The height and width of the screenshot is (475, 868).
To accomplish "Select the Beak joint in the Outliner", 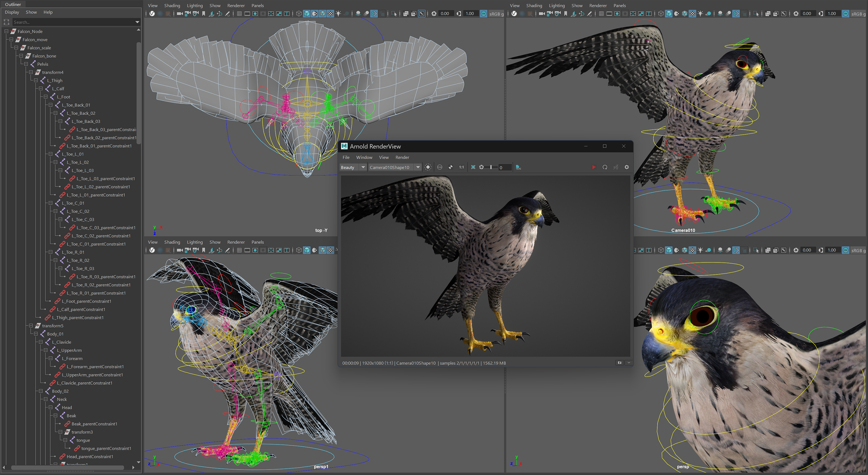I will [71, 416].
